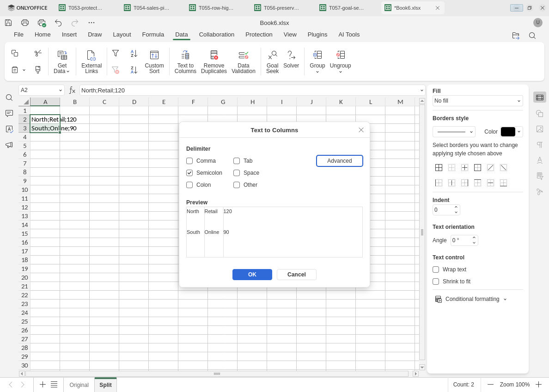Switch to the Collaboration tab
Viewport: 549px width, 392px height.
(216, 35)
